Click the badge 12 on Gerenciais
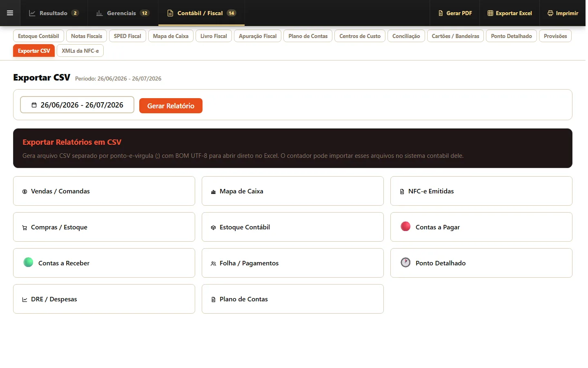588x368 pixels. (145, 13)
